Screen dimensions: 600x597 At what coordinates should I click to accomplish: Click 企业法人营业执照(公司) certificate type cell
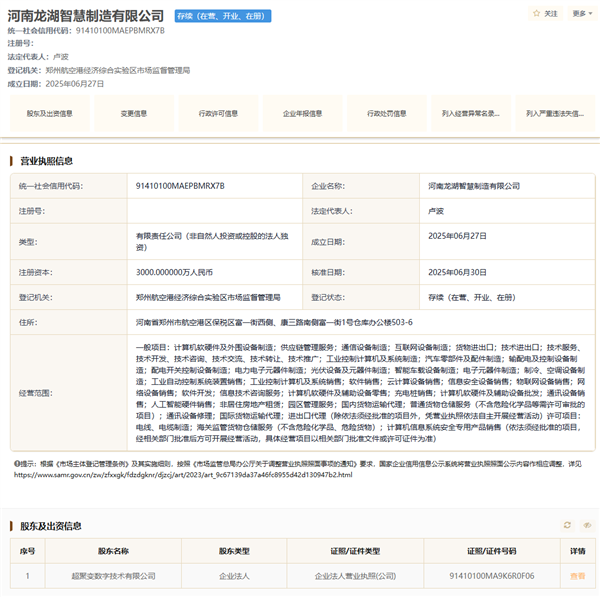click(355, 576)
